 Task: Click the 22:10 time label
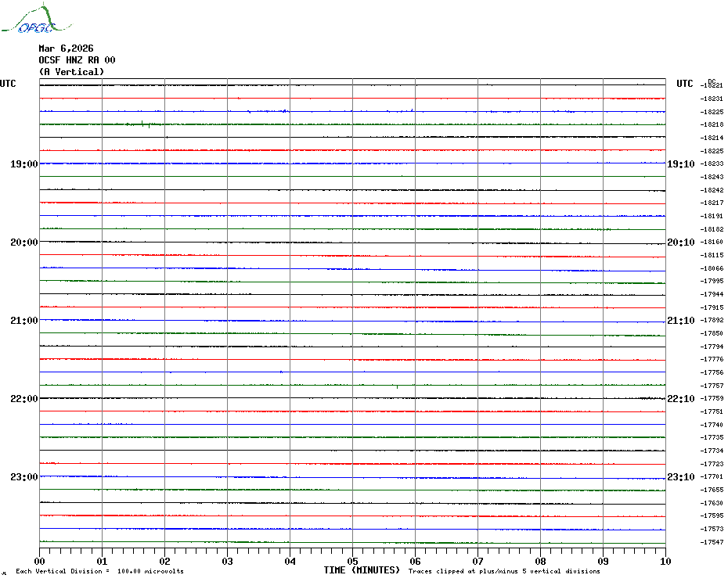coord(681,399)
